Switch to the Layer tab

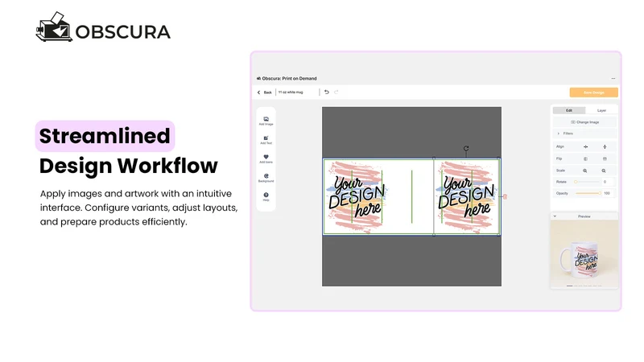pos(601,110)
